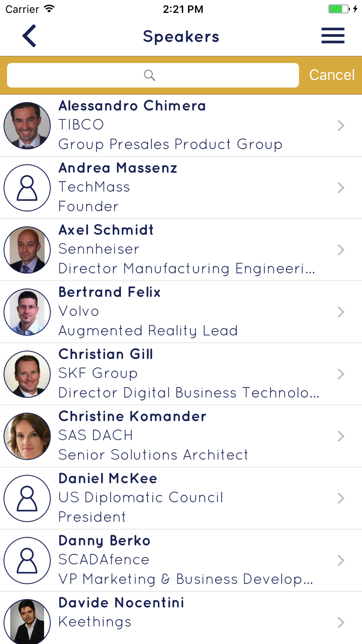The width and height of the screenshot is (362, 644).
Task: Open Davide Nocentini chevron arrow
Action: tap(341, 622)
